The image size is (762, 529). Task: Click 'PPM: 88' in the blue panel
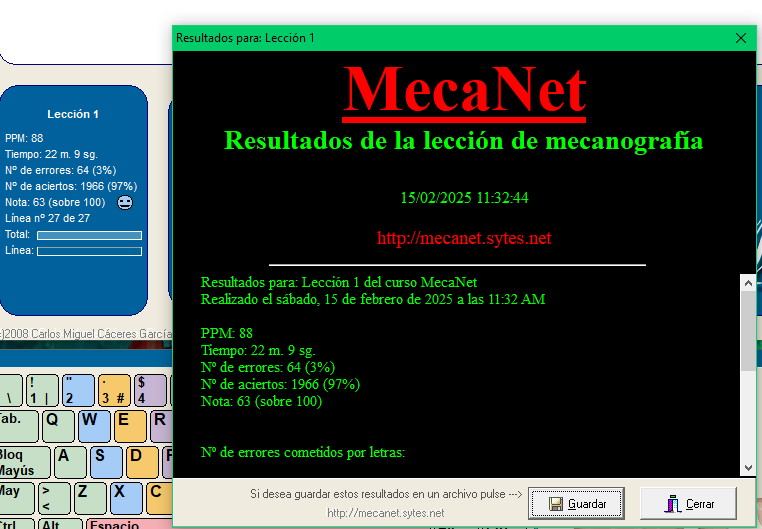pyautogui.click(x=24, y=138)
